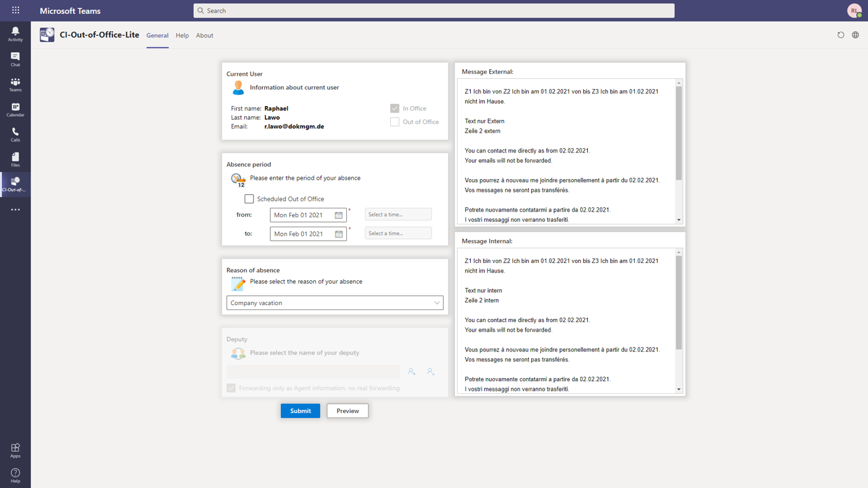Viewport: 868px width, 488px height.
Task: Open the app launcher waffle icon
Action: 15,10
